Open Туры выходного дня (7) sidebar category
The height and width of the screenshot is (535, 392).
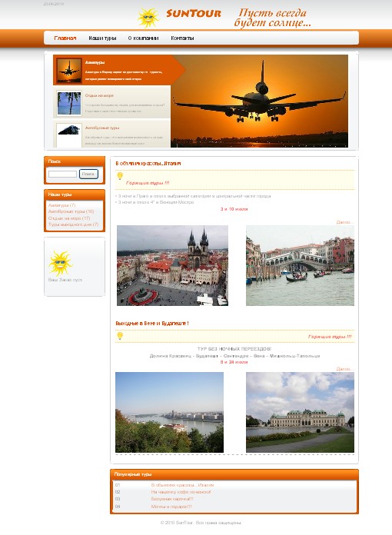(x=73, y=224)
